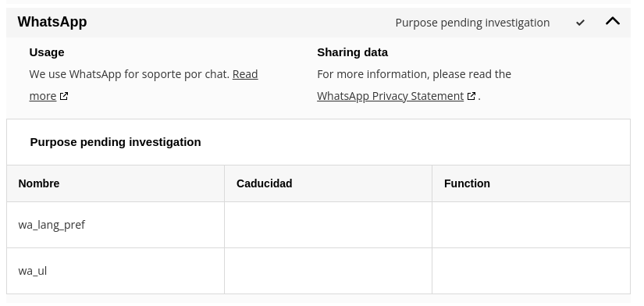Image resolution: width=644 pixels, height=306 pixels.
Task: Click bold Purpose pending investigation table title
Action: (116, 142)
